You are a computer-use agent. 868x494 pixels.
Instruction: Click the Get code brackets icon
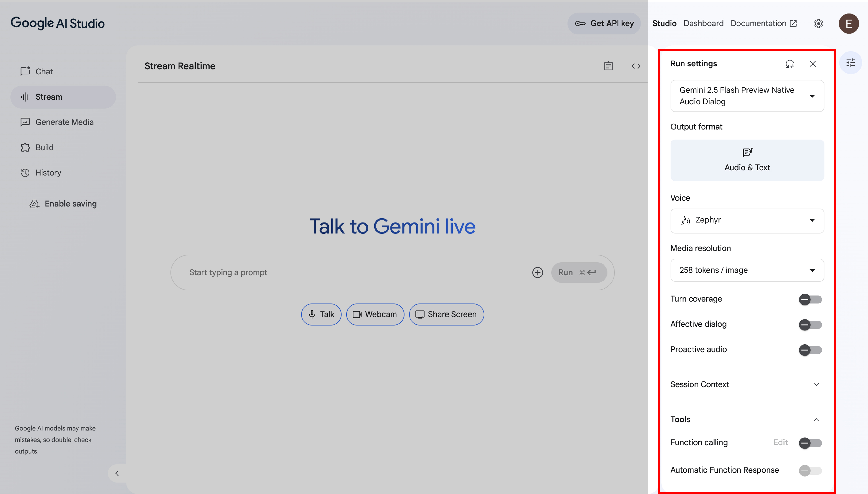[x=636, y=66]
